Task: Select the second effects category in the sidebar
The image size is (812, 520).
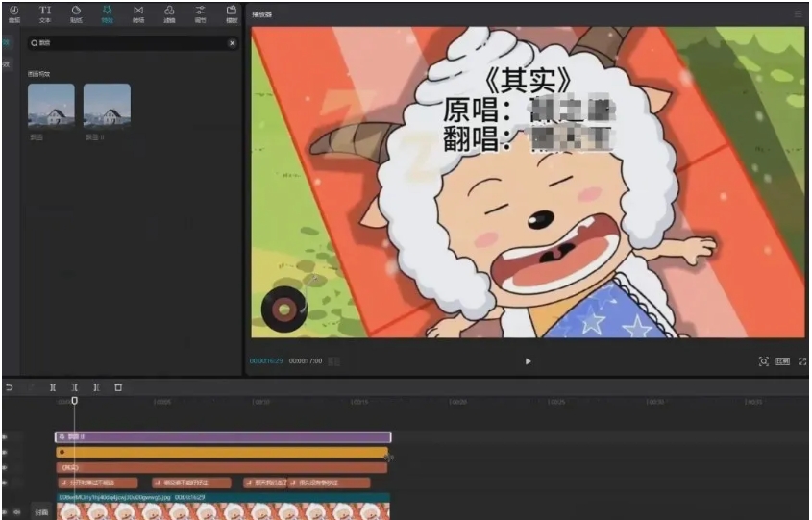Action: point(6,64)
